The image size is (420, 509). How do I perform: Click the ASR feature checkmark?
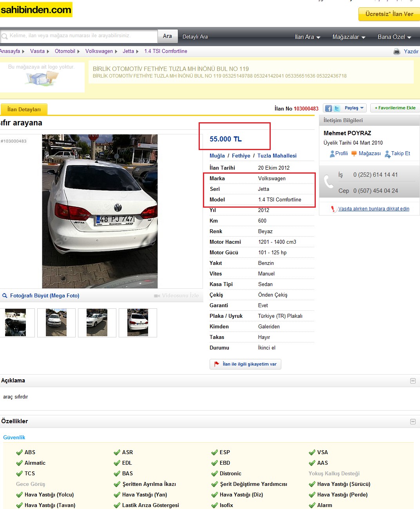tap(117, 453)
